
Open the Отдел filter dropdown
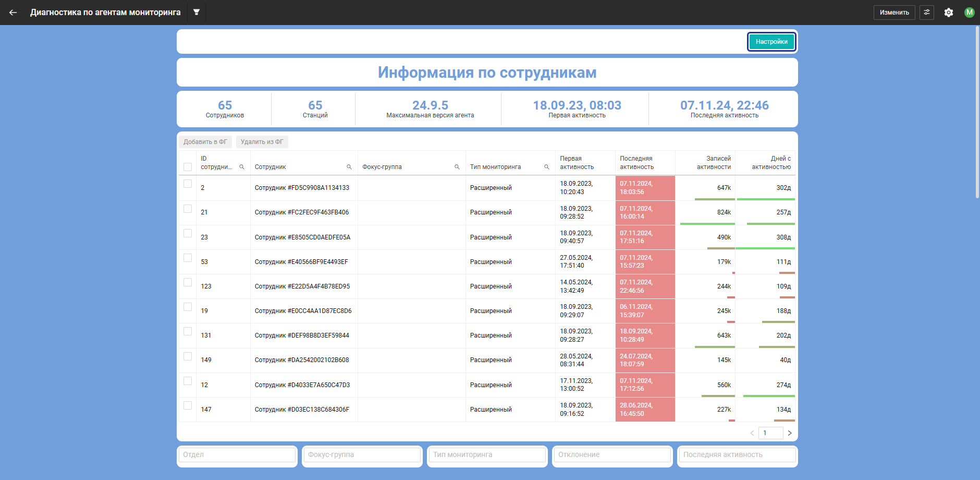[237, 455]
